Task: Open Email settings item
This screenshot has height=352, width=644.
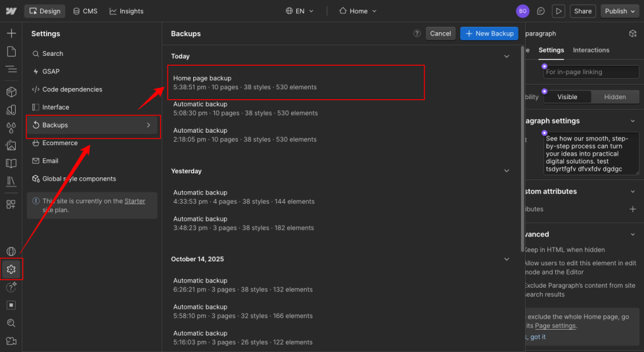Action: pyautogui.click(x=92, y=161)
